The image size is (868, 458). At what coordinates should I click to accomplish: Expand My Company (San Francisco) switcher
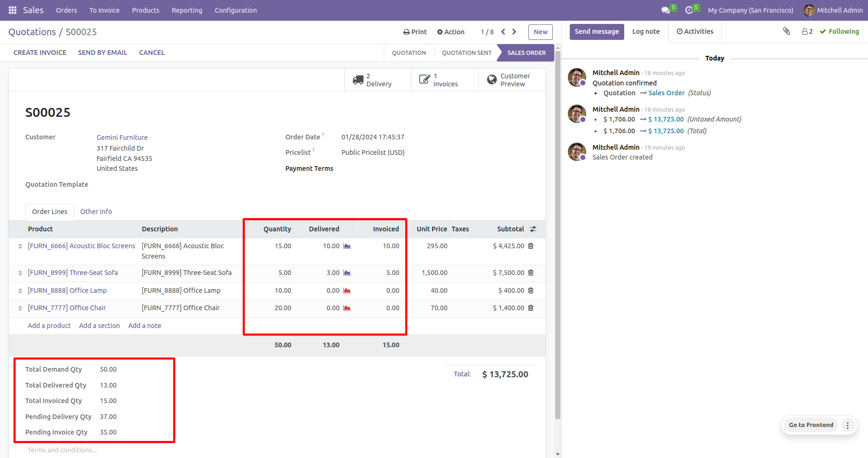tap(750, 10)
